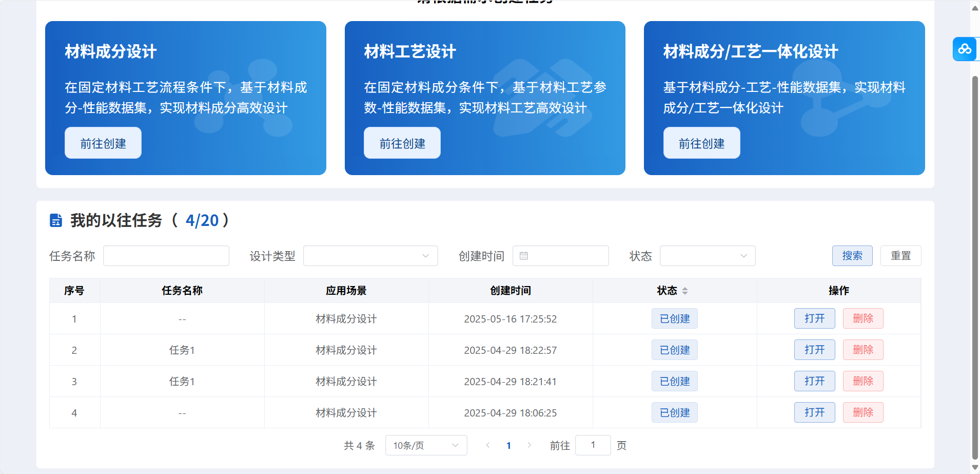The height and width of the screenshot is (474, 980).
Task: Sort the table by 状态 column arrows
Action: point(684,291)
